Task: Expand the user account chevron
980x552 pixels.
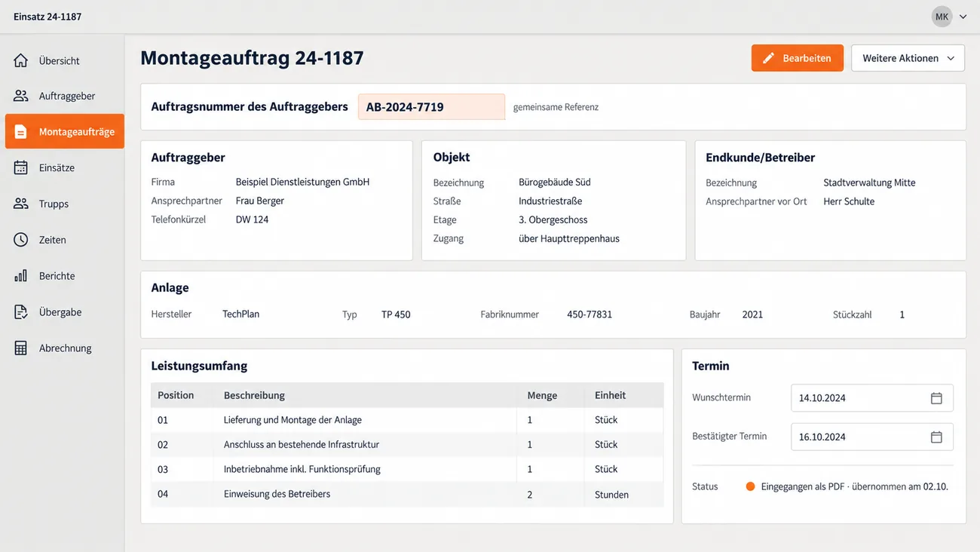Action: tap(963, 17)
